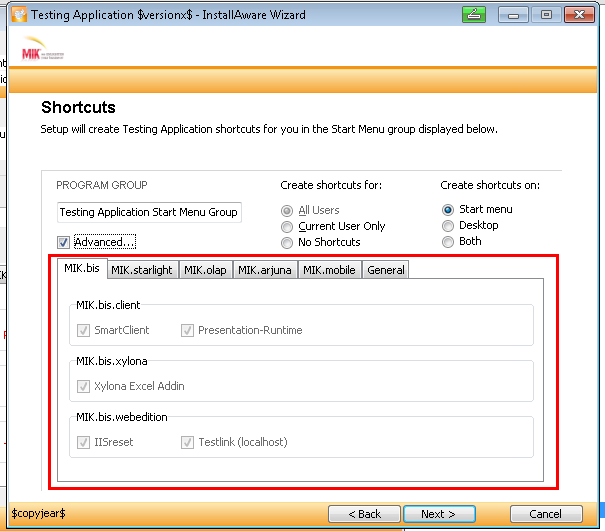Open the MIK.olap tab
The width and height of the screenshot is (605, 531).
[205, 270]
